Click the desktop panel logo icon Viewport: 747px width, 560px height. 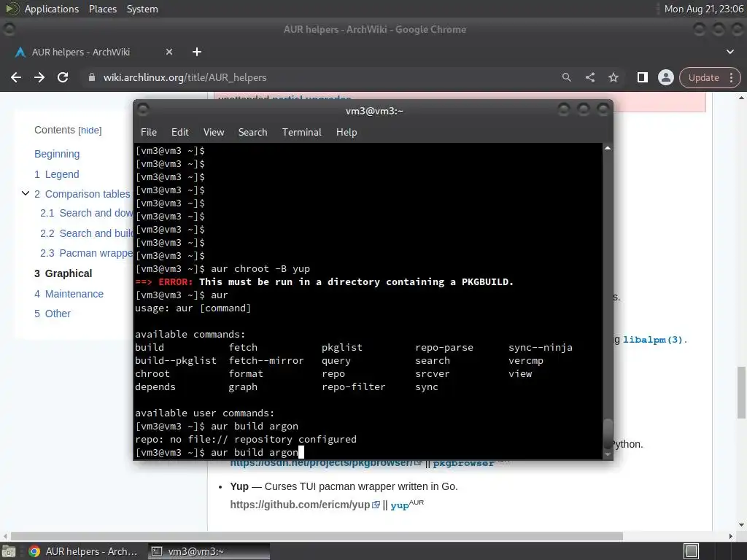[12, 9]
